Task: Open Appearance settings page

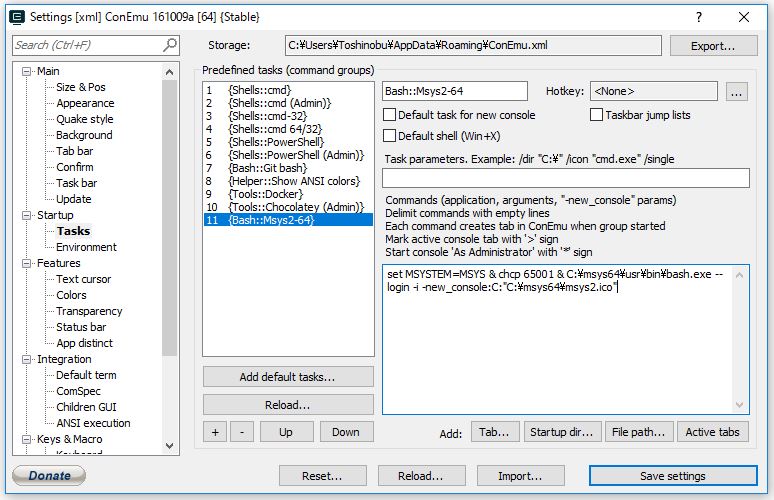Action: (x=85, y=103)
